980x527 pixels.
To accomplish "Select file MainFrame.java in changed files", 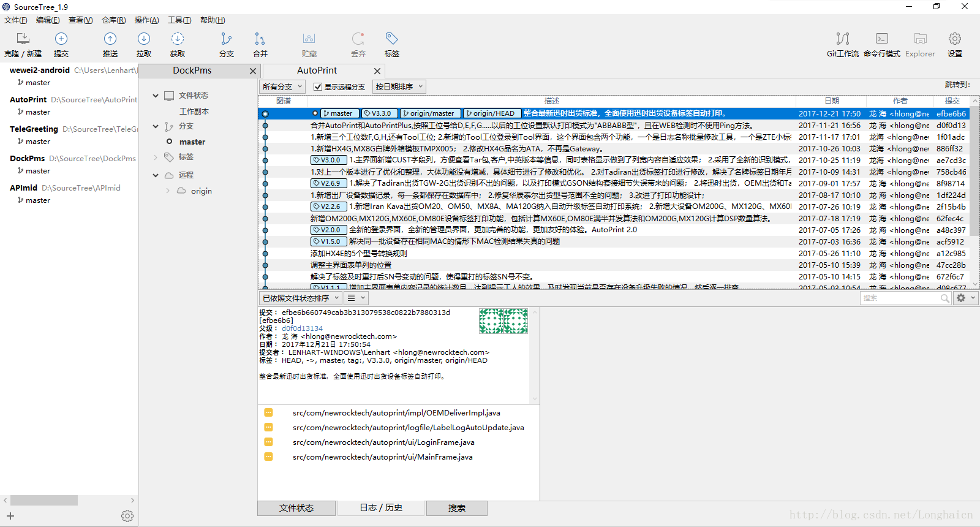I will pyautogui.click(x=383, y=457).
